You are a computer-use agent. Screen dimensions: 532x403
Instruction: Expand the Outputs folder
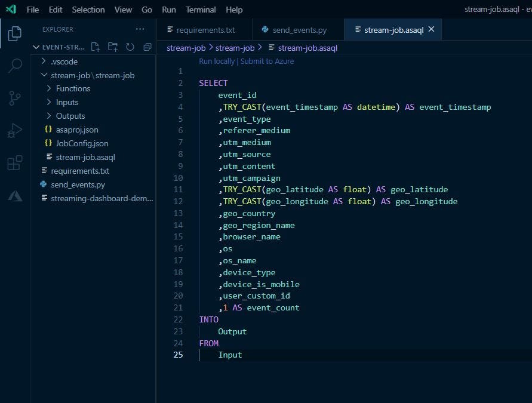pyautogui.click(x=70, y=116)
